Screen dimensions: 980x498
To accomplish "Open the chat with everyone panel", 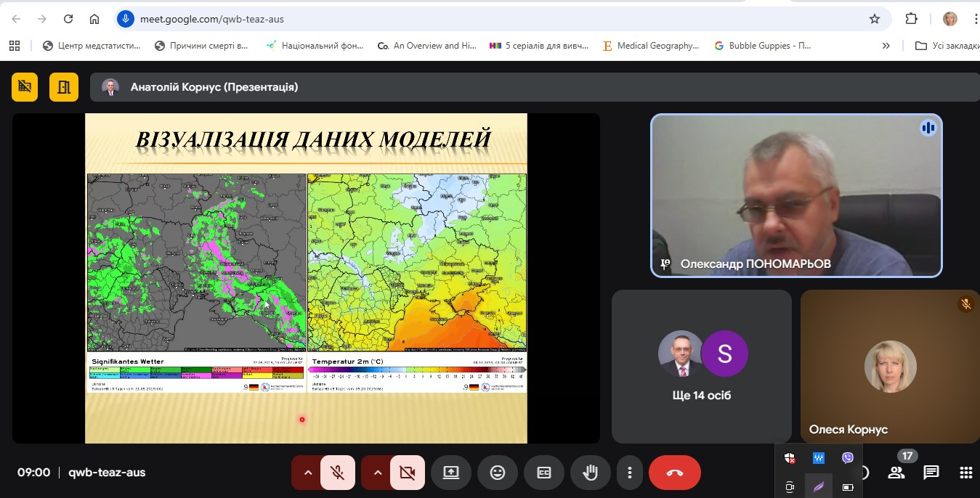I will pyautogui.click(x=931, y=473).
